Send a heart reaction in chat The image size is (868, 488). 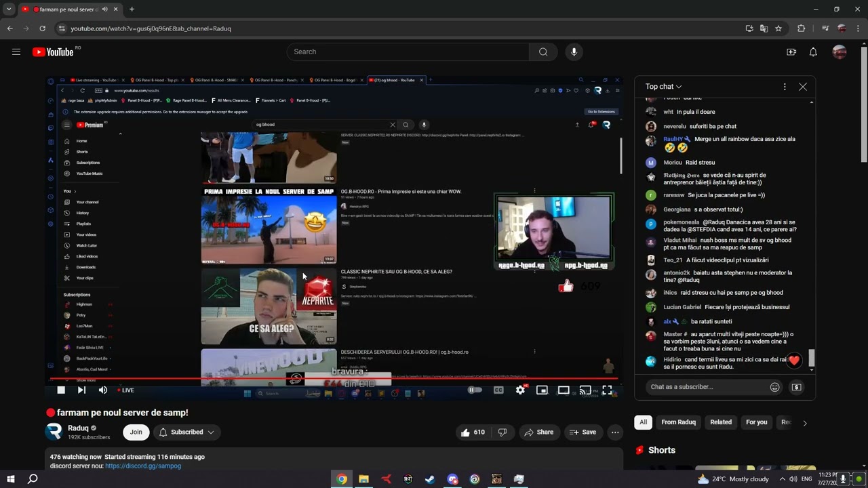[x=793, y=361]
